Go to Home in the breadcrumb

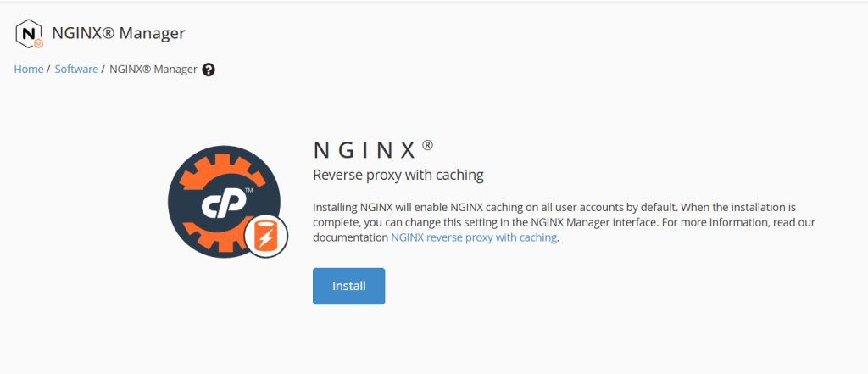[x=29, y=70]
